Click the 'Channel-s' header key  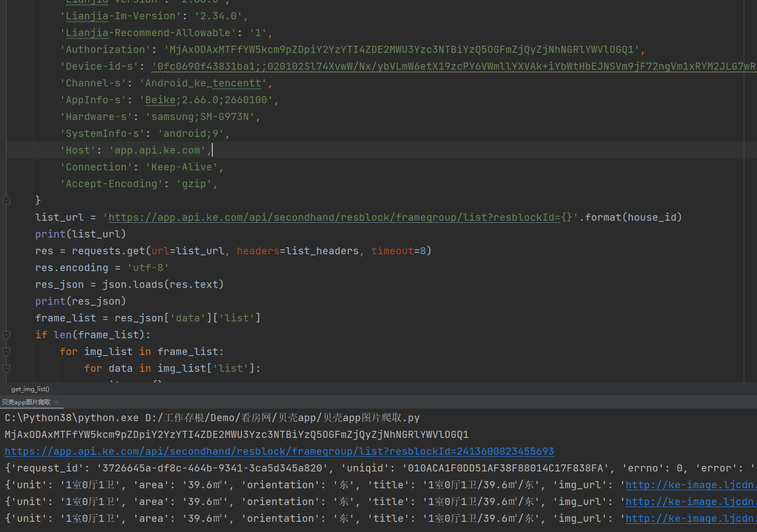(x=94, y=83)
